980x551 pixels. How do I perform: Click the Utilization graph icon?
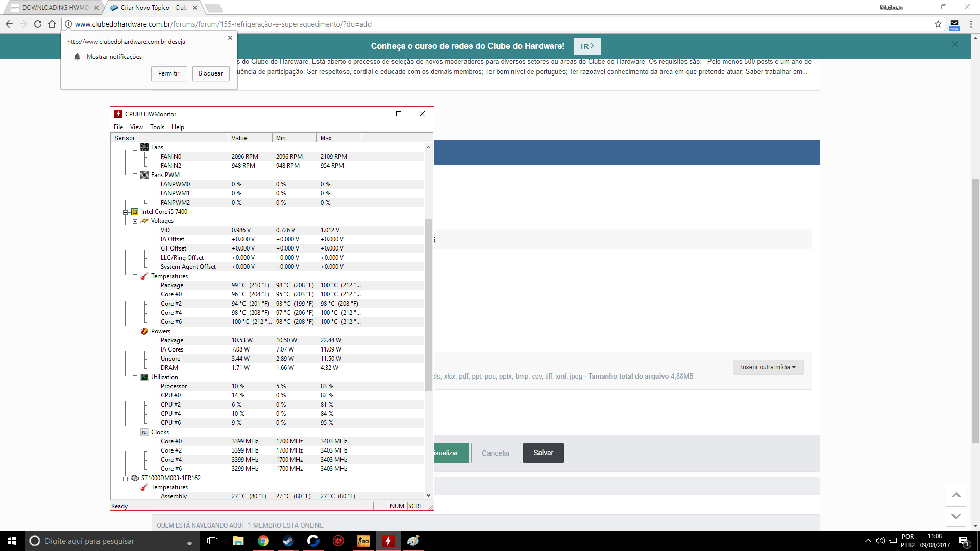click(x=144, y=377)
